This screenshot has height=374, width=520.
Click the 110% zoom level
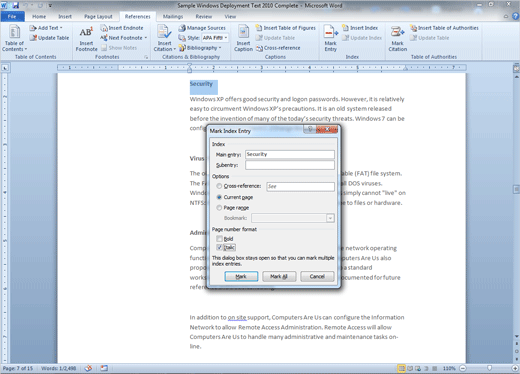449,368
